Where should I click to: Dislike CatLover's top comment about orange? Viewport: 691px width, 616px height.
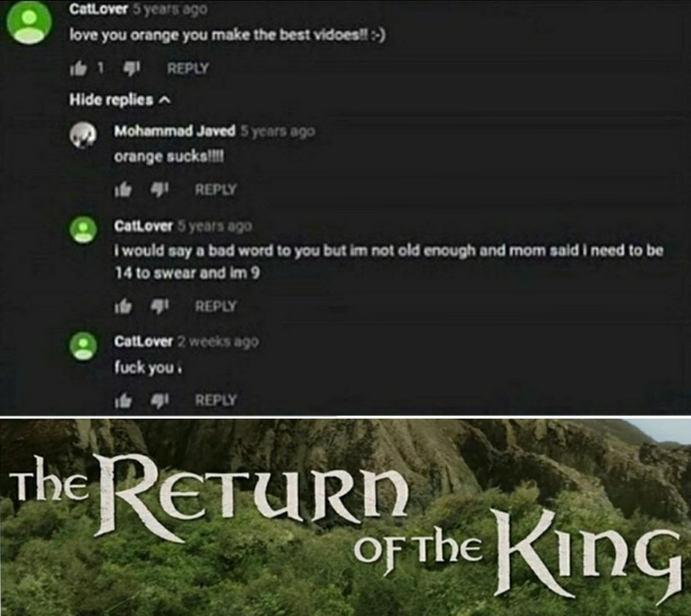pyautogui.click(x=131, y=69)
